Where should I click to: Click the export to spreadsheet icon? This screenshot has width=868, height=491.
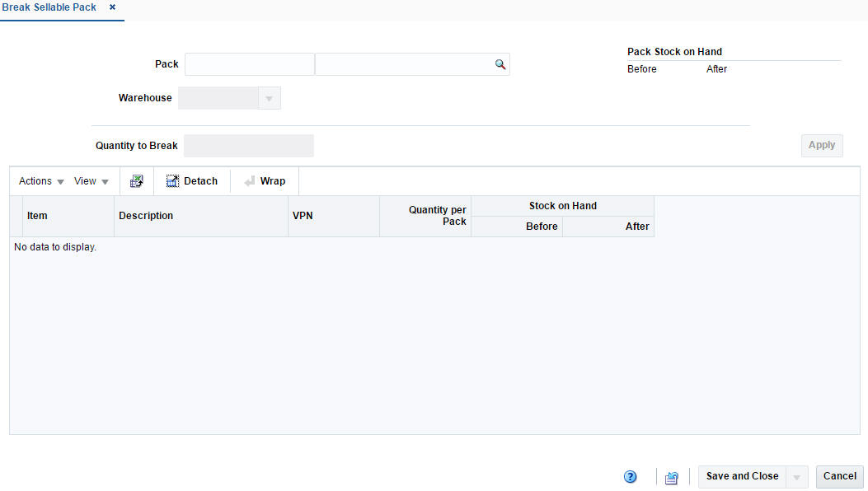(137, 181)
